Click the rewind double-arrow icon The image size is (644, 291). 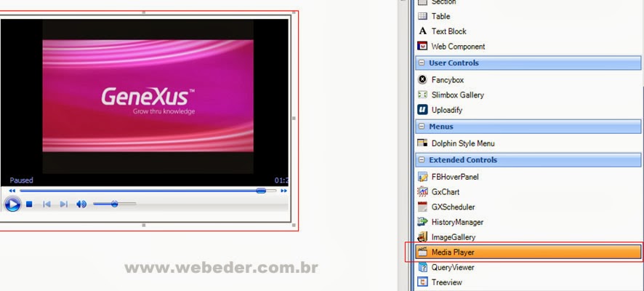tap(12, 191)
